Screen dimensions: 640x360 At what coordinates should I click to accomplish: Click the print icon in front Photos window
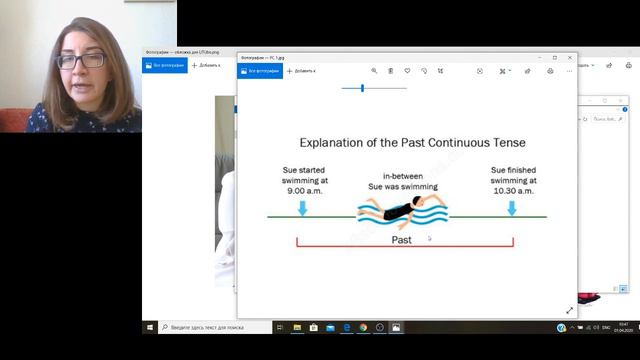[x=550, y=71]
